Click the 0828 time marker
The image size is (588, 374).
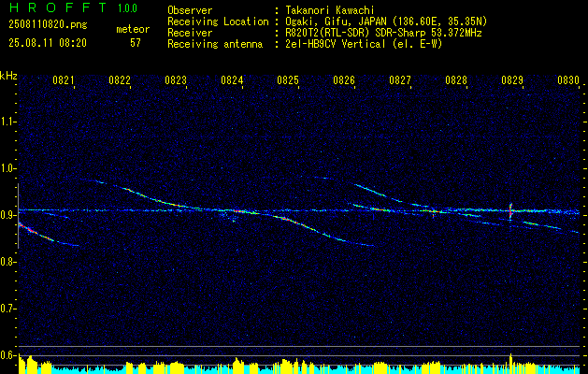(456, 80)
